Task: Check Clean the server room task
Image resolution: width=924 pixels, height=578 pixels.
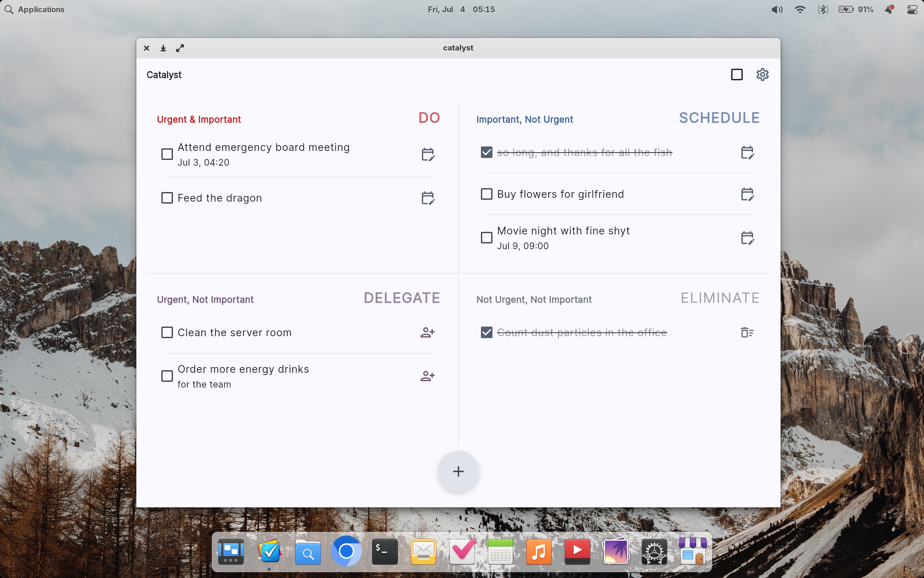Action: click(167, 333)
